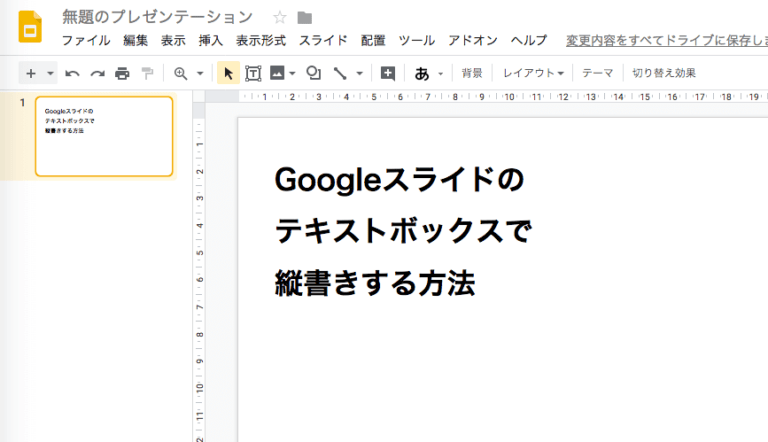The width and height of the screenshot is (768, 442).
Task: Click the saved to Drive status link
Action: pos(667,40)
